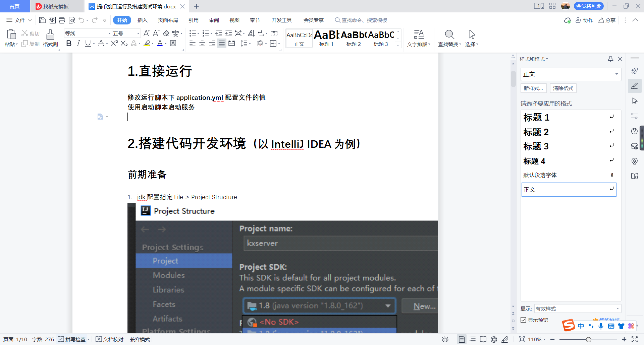Open the ink/annotation pen in status bar
644x345 pixels.
(505, 339)
